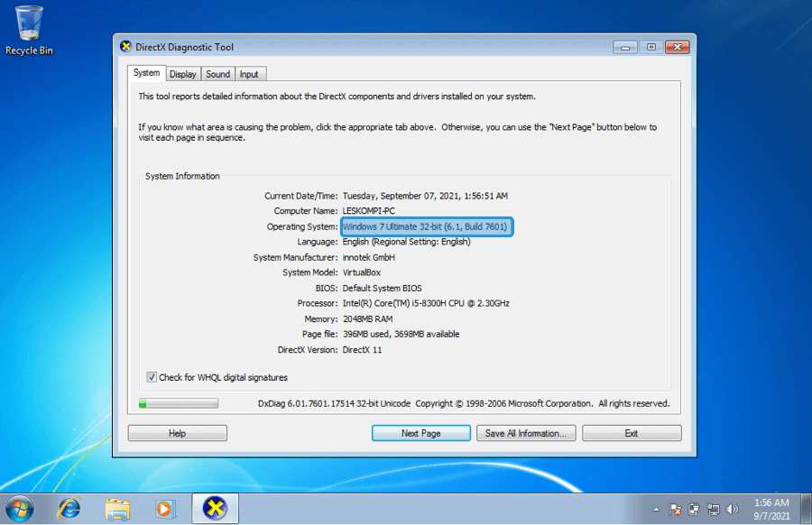The image size is (812, 525).
Task: Launch Internet Explorer from the taskbar
Action: 69,509
